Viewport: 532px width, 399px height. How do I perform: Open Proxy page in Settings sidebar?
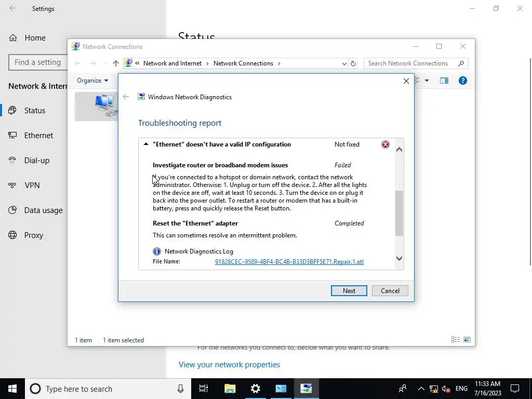pyautogui.click(x=34, y=235)
